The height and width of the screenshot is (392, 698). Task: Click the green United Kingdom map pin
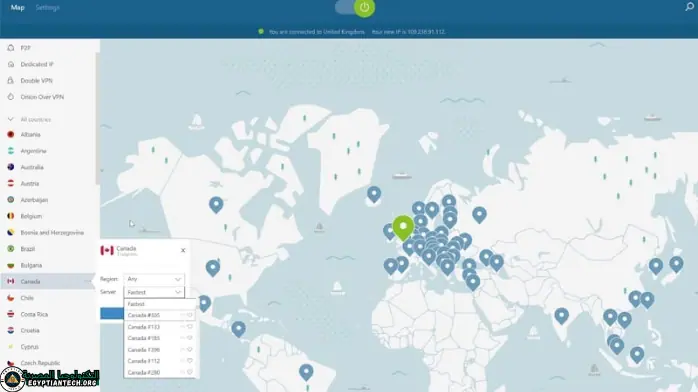403,228
